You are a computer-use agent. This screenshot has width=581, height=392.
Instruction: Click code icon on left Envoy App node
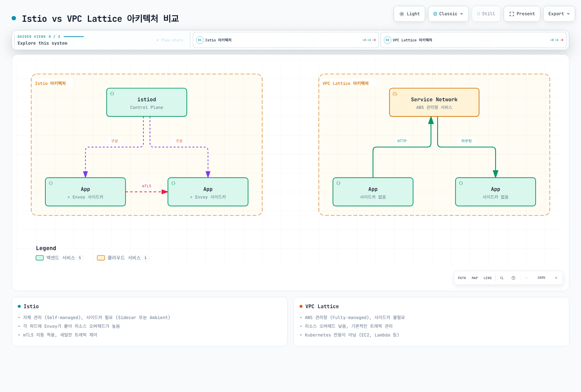[x=51, y=183]
